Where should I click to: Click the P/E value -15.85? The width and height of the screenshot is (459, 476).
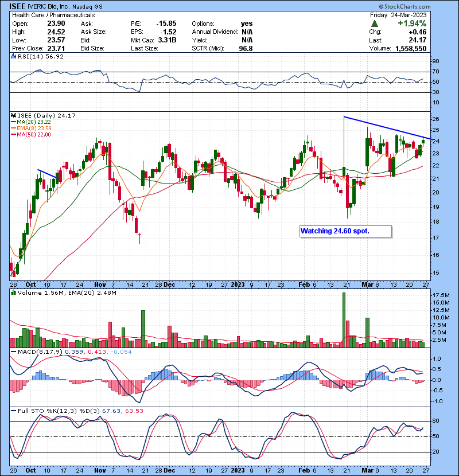point(166,24)
